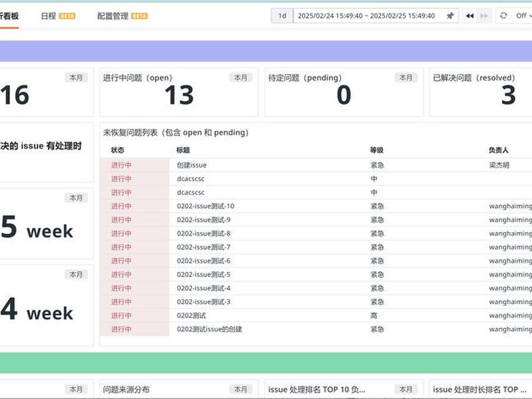Click the pending issues count 0
Viewport: 532px width, 399px height.
[344, 95]
